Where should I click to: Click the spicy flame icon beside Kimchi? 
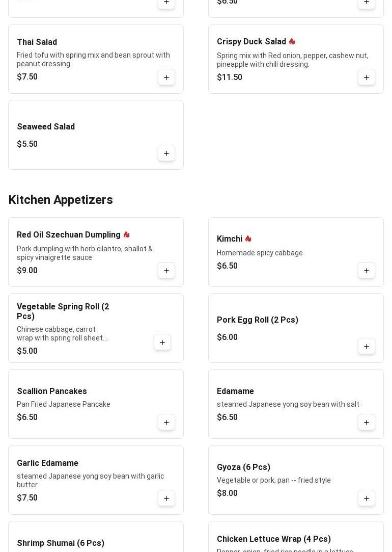(x=248, y=239)
